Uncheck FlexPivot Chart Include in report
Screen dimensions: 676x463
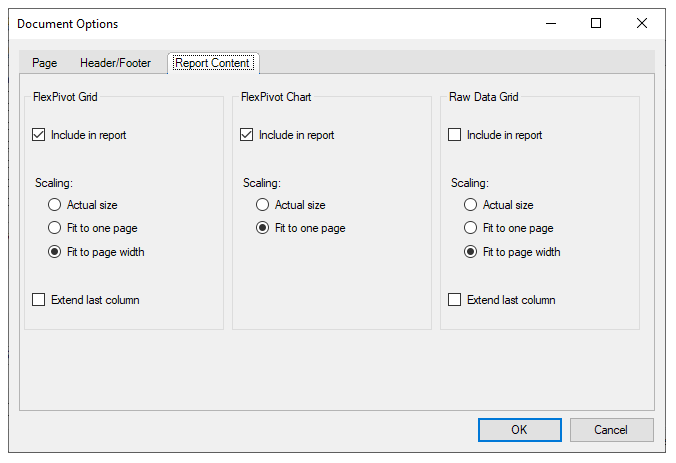[x=248, y=135]
